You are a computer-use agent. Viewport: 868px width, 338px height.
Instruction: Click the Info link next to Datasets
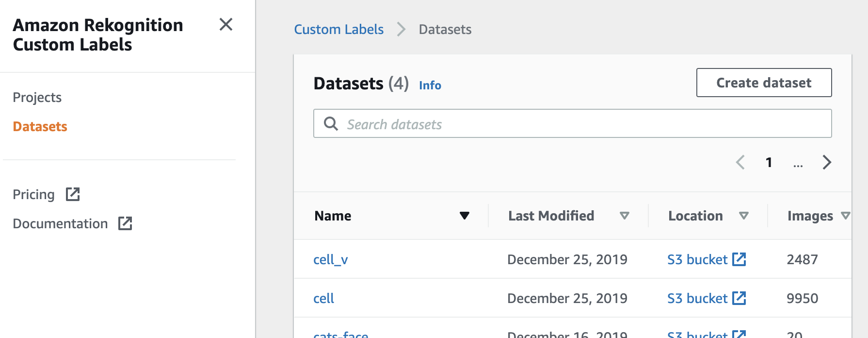(x=430, y=85)
